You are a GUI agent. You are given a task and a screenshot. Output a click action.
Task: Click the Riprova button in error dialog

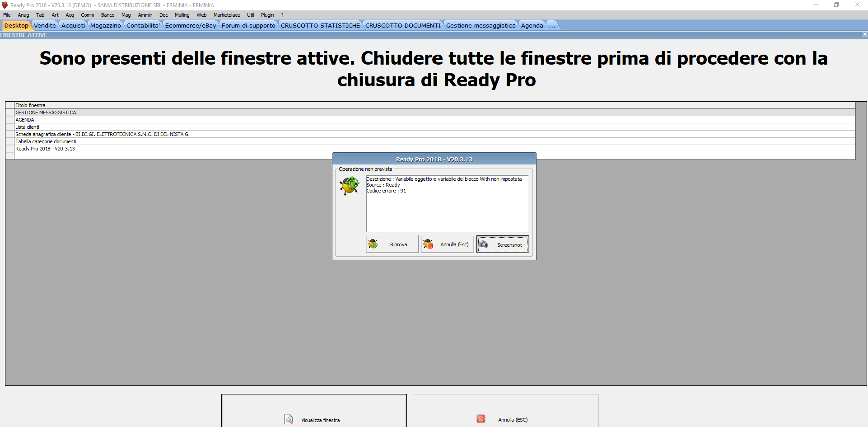pyautogui.click(x=392, y=244)
